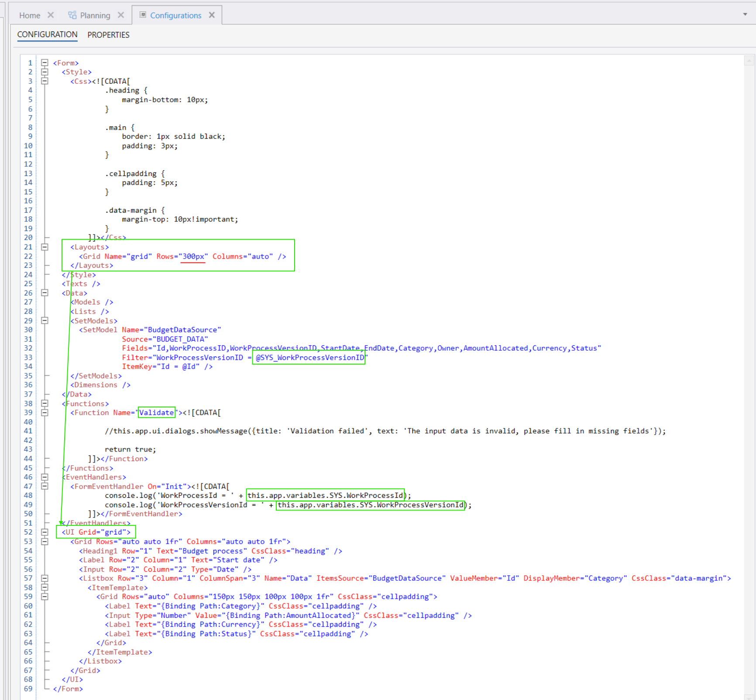Collapse the inner Grid on line 59
The width and height of the screenshot is (756, 700).
coord(45,597)
